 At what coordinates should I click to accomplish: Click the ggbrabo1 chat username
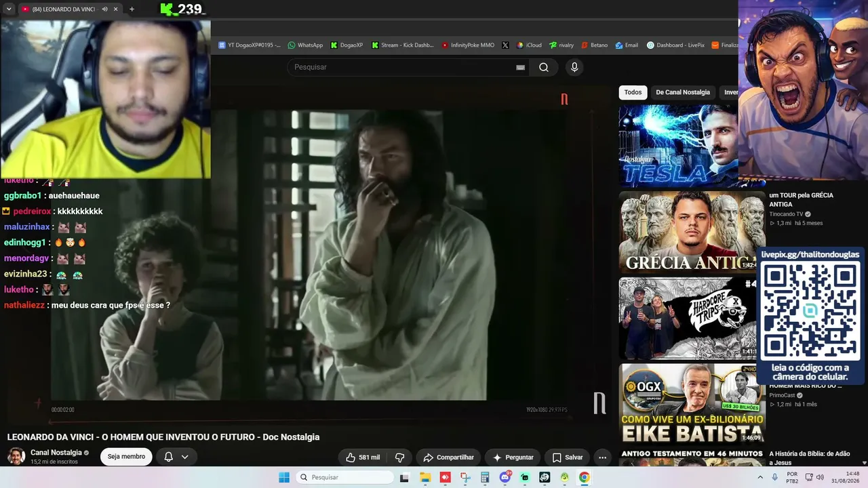(22, 196)
